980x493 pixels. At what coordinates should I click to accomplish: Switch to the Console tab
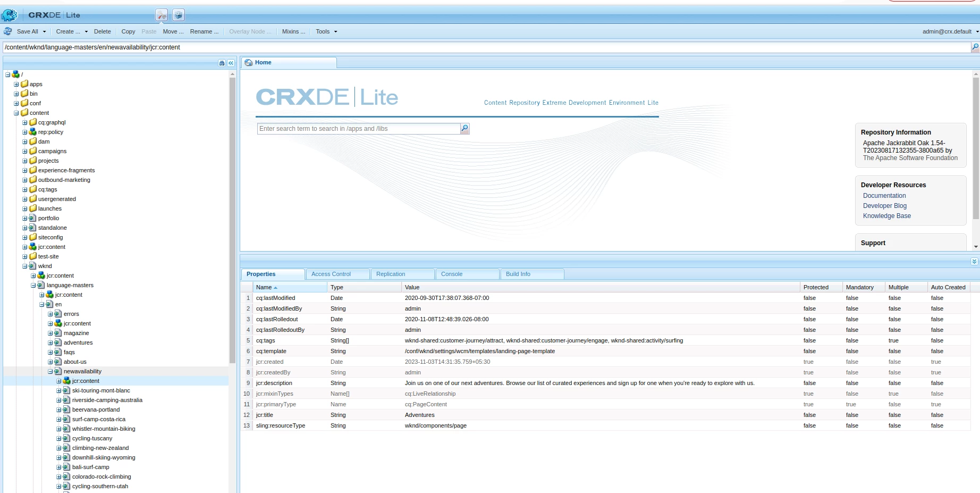(467, 274)
